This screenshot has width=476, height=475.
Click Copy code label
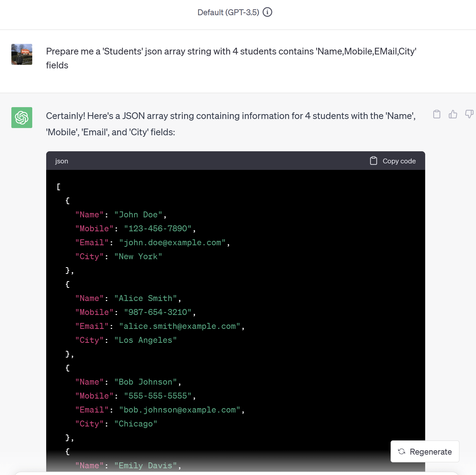(399, 161)
